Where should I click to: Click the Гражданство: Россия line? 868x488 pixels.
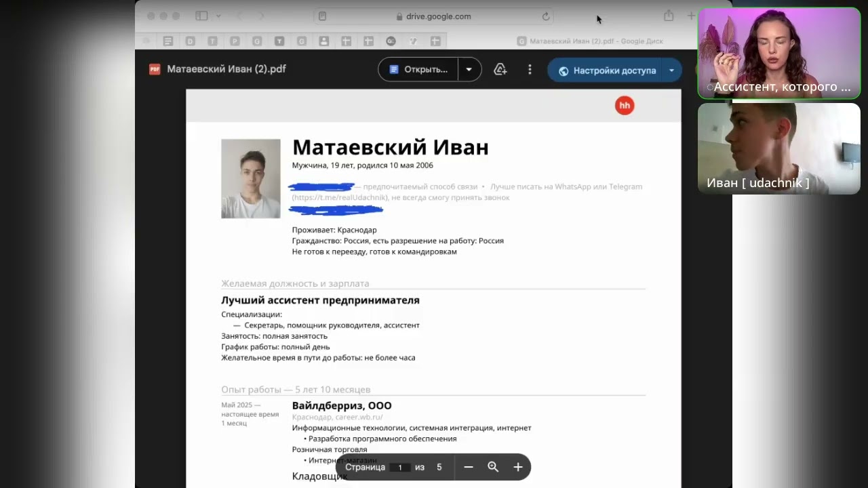(x=397, y=241)
